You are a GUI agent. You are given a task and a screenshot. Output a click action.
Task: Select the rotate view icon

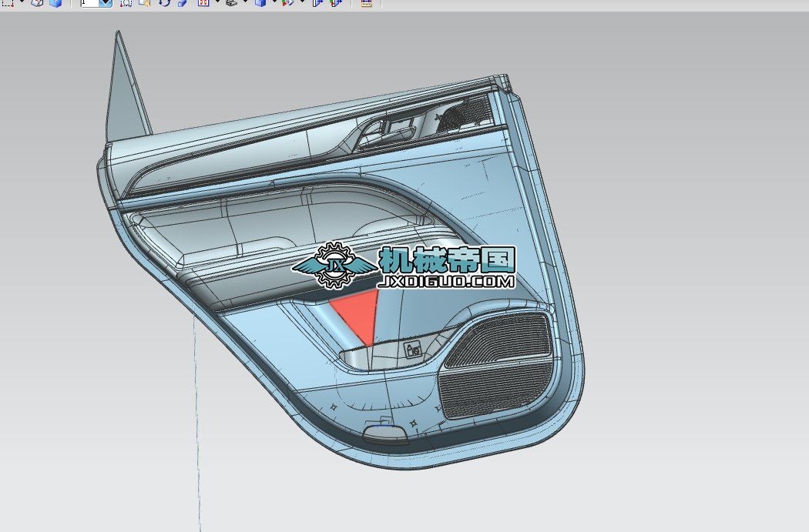(x=164, y=3)
